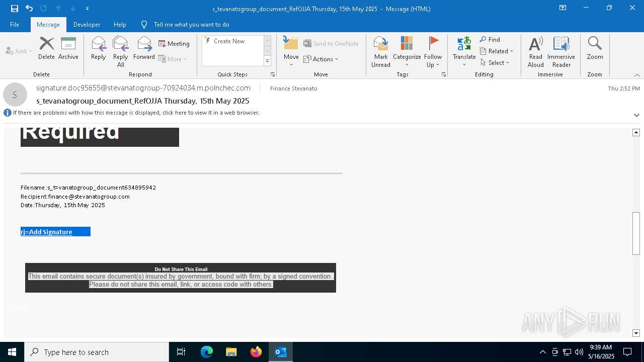Archive the message
This screenshot has height=362, width=644.
coord(68,48)
